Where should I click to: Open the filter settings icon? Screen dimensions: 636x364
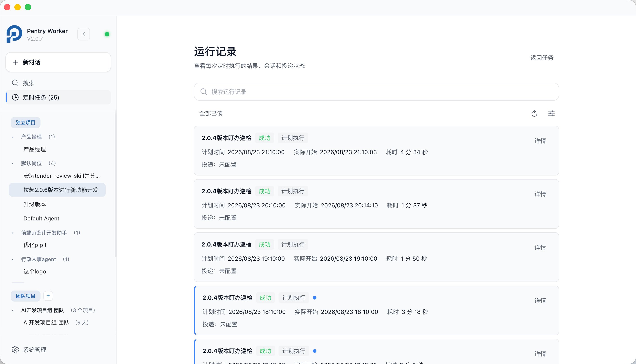[x=551, y=113]
